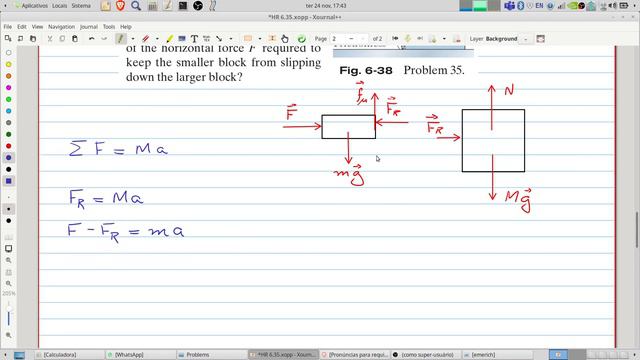
Task: Open Brave browser from top panel
Action: [120, 6]
